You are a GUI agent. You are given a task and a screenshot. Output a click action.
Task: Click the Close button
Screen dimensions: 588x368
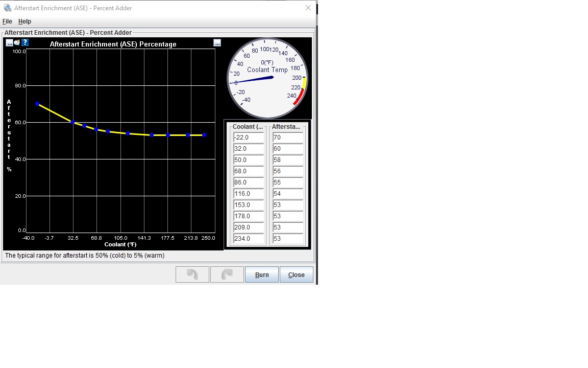[x=296, y=274]
